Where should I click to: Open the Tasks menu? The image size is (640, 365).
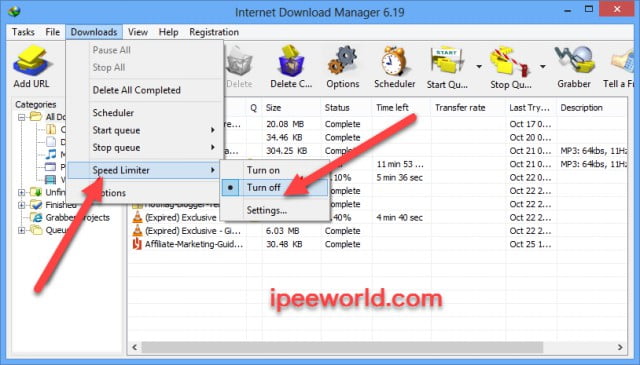pos(23,32)
